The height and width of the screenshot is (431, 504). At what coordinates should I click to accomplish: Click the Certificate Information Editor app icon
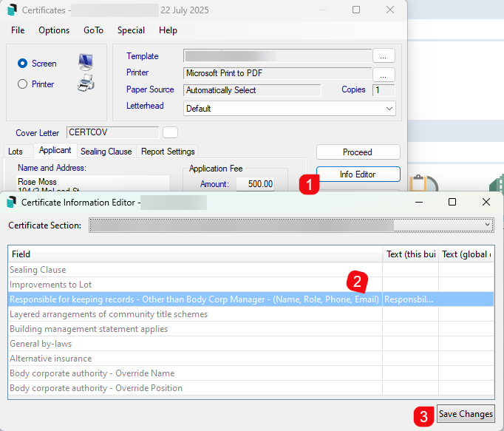click(11, 202)
